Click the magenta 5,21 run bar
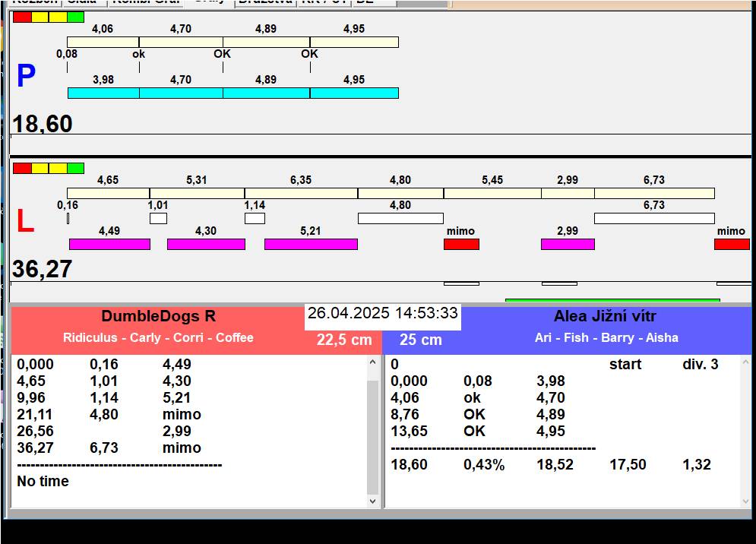756x544 pixels. [311, 244]
